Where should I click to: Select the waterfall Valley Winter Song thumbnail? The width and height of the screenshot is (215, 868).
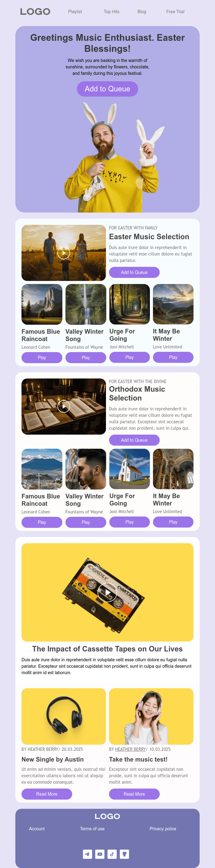pyautogui.click(x=86, y=304)
